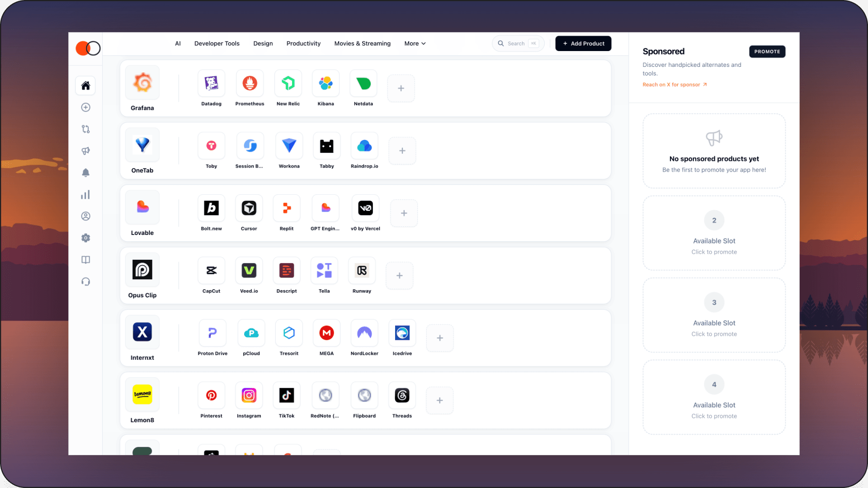The height and width of the screenshot is (488, 868).
Task: Open the v0 by Vercel icon
Action: (x=365, y=208)
